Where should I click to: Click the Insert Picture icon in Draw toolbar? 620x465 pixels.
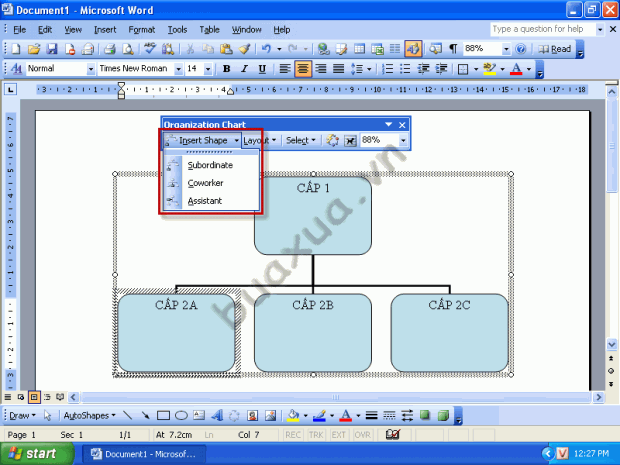click(x=270, y=415)
